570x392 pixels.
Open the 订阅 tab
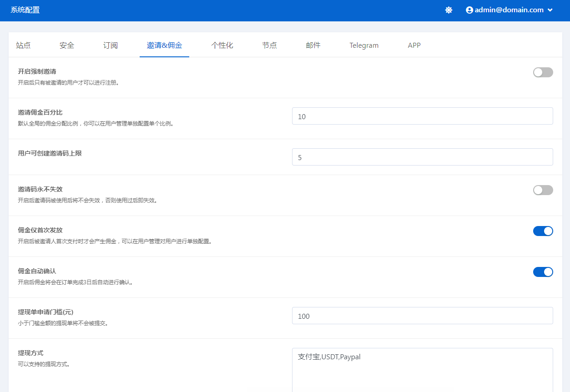pos(111,45)
